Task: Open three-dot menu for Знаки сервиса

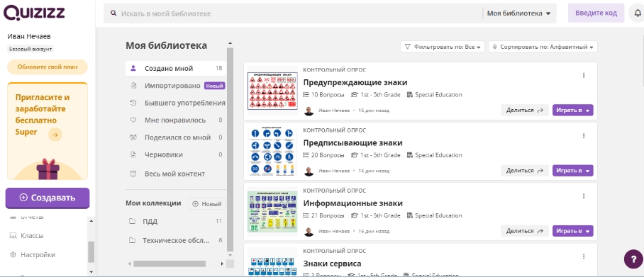Action: pyautogui.click(x=584, y=256)
